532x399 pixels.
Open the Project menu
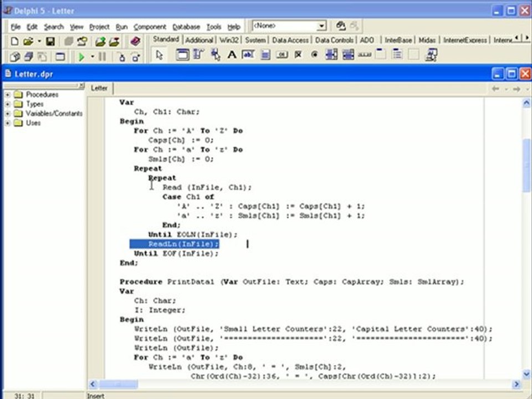(x=99, y=27)
